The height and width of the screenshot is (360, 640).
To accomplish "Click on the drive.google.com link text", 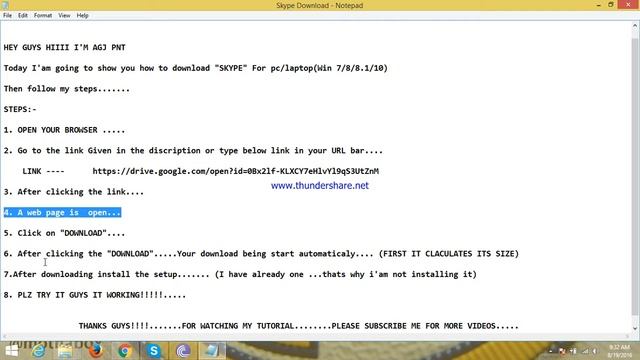I will [236, 171].
